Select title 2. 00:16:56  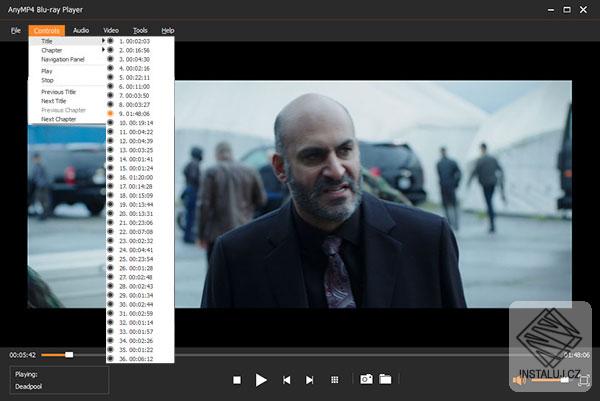[140, 50]
